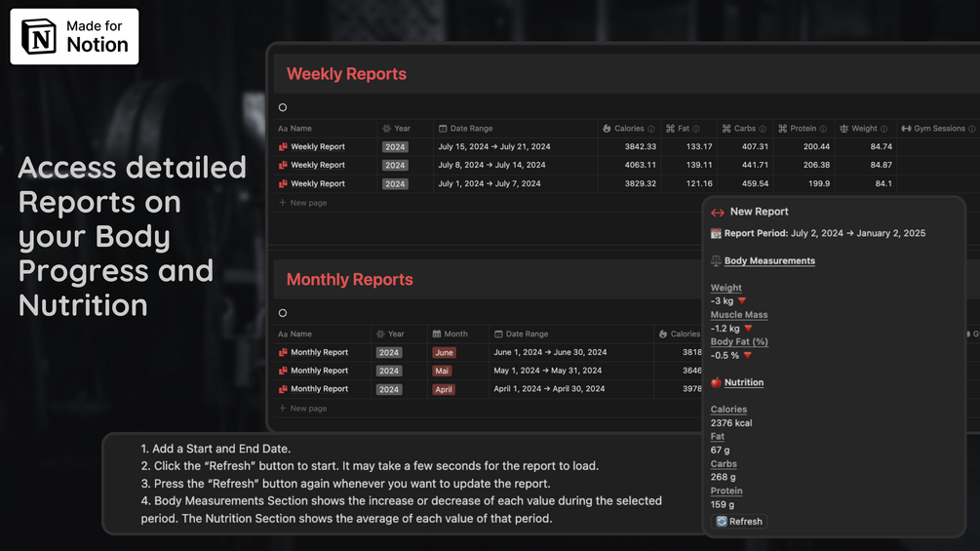Add New page in Weekly Reports table

[302, 203]
